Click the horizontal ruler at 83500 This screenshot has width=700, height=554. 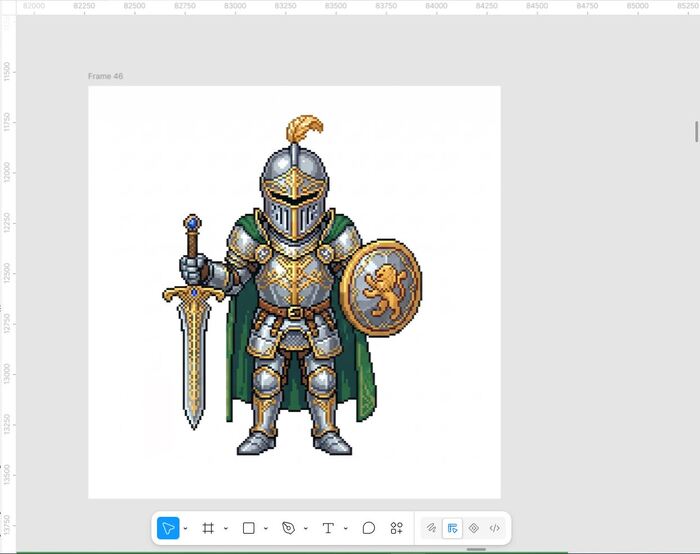(336, 6)
